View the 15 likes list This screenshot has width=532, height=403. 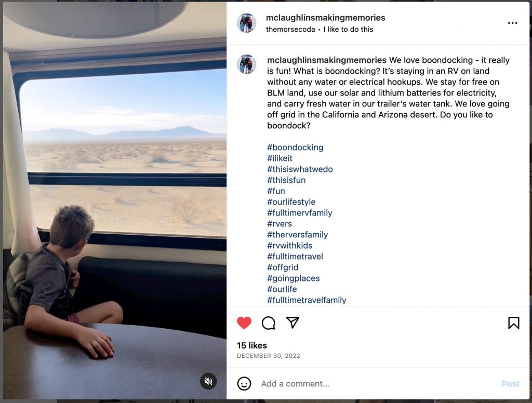[252, 345]
